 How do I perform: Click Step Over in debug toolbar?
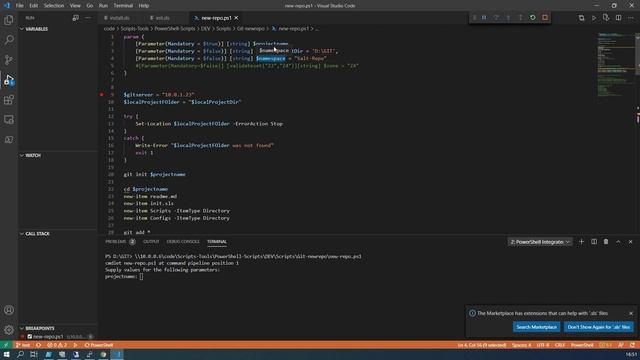(x=496, y=18)
